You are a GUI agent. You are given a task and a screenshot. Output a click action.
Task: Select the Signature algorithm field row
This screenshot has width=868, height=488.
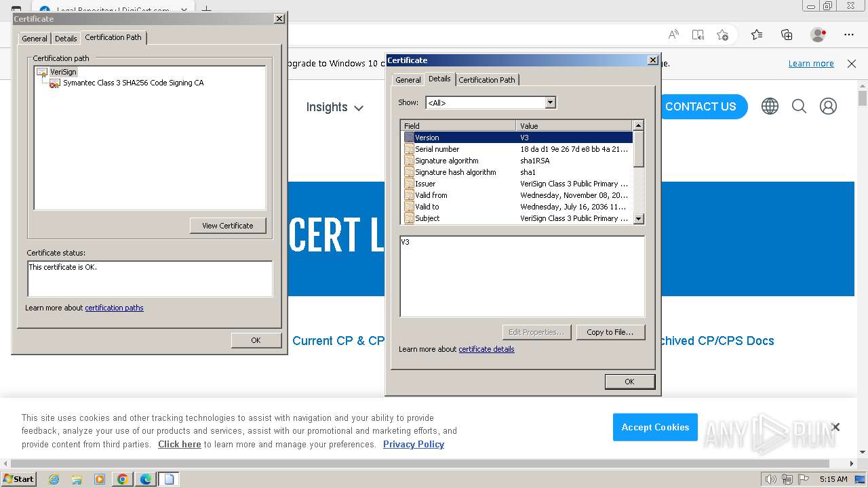pos(517,161)
